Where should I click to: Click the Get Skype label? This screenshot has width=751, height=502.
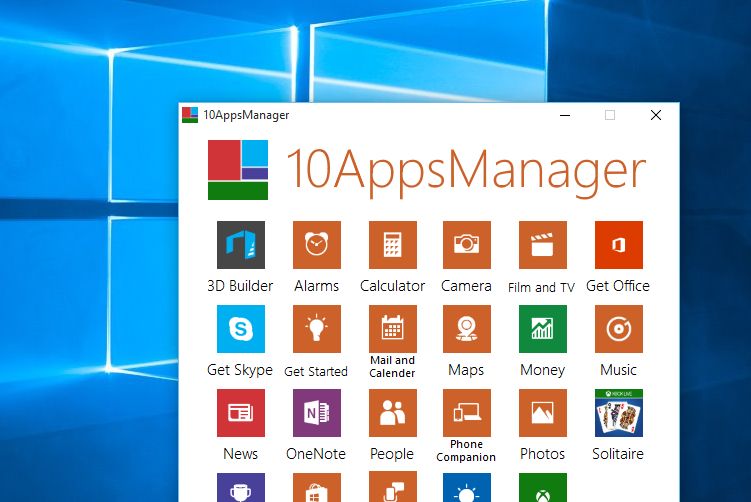(x=240, y=370)
